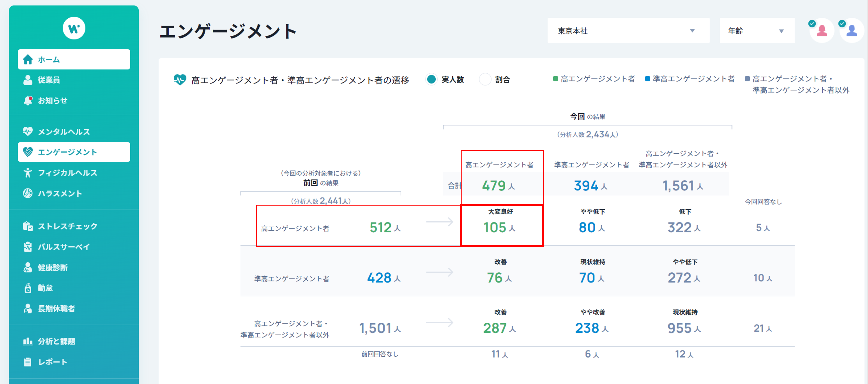Click the report document icon

tap(28, 362)
